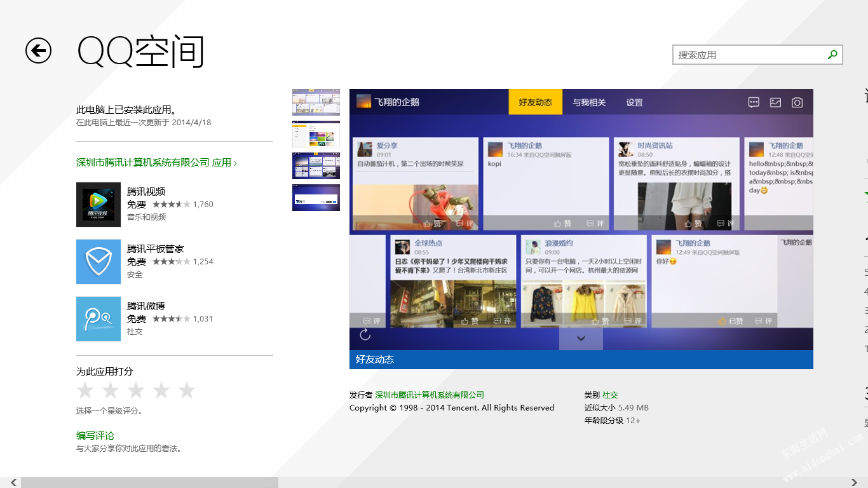Click the 爱分享 post avatar
The image size is (868, 488).
(x=365, y=149)
